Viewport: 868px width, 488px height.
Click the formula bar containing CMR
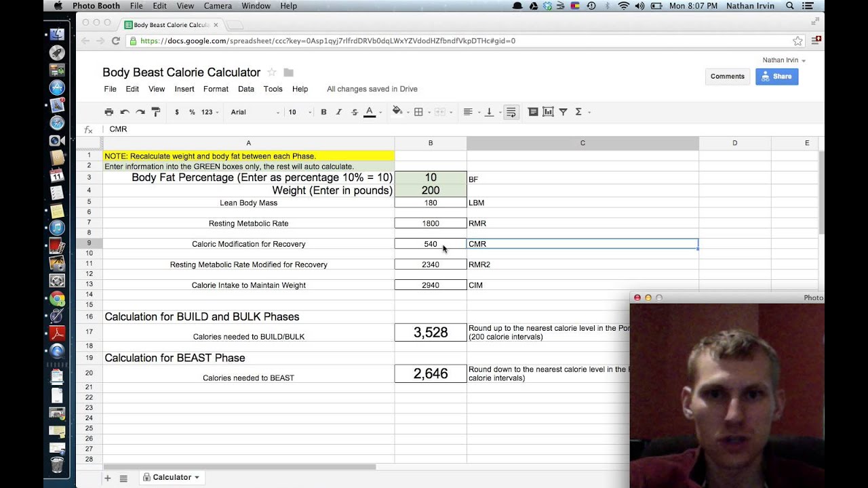pyautogui.click(x=465, y=129)
